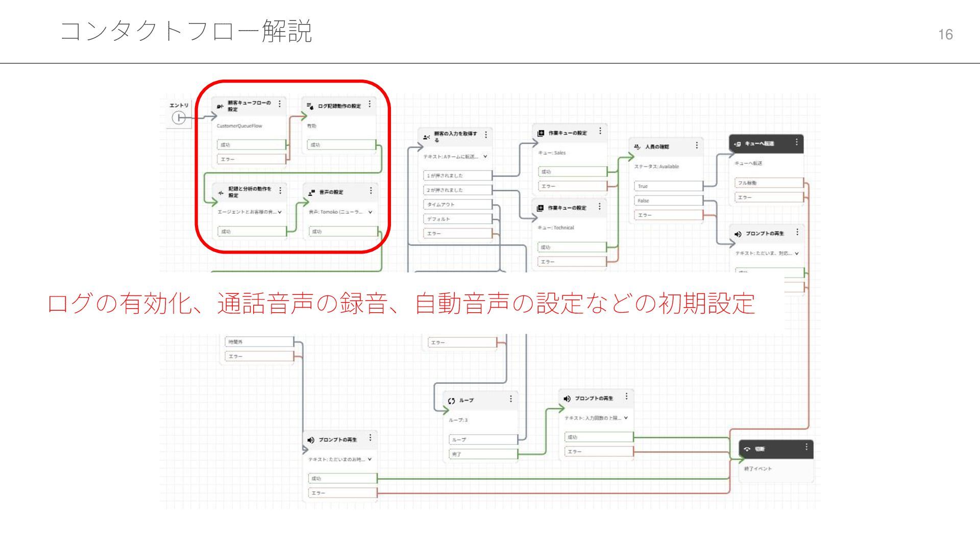Open kebab menu of Sales queue block
Screen dimensions: 980x551
pyautogui.click(x=600, y=131)
